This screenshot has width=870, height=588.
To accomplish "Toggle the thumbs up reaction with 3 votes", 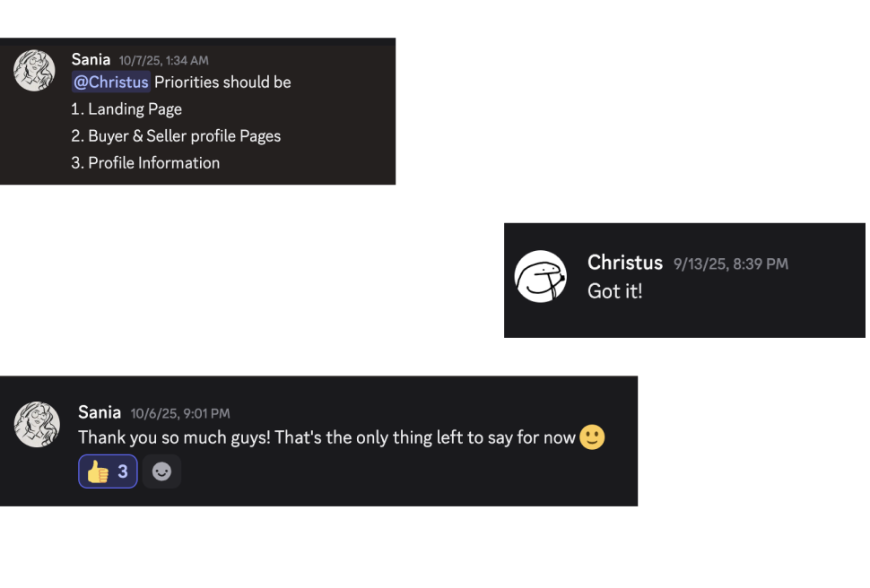I will [108, 471].
